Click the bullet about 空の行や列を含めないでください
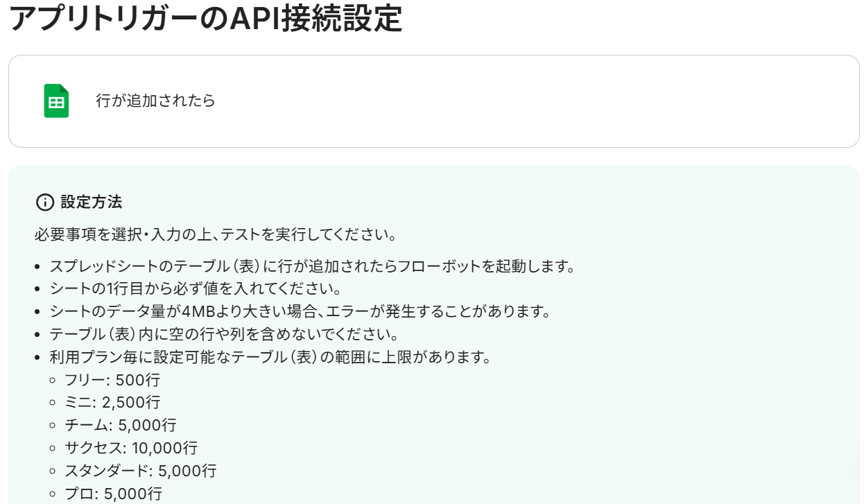The height and width of the screenshot is (504, 864). coord(224,334)
